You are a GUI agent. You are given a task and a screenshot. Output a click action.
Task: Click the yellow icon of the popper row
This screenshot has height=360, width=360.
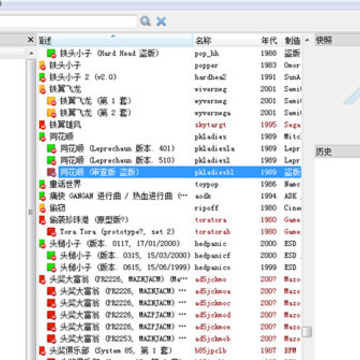pos(42,65)
